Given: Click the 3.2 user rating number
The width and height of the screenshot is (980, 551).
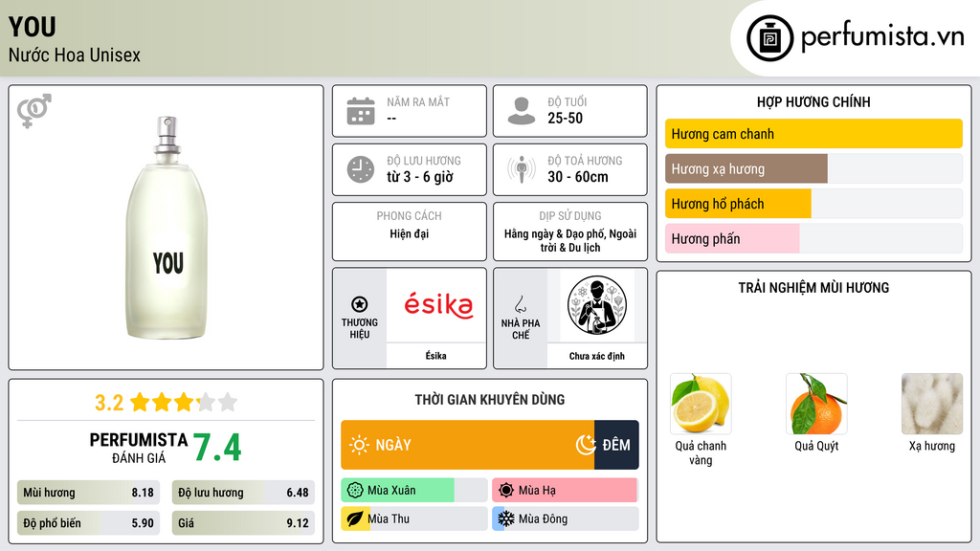Looking at the screenshot, I should click(109, 403).
